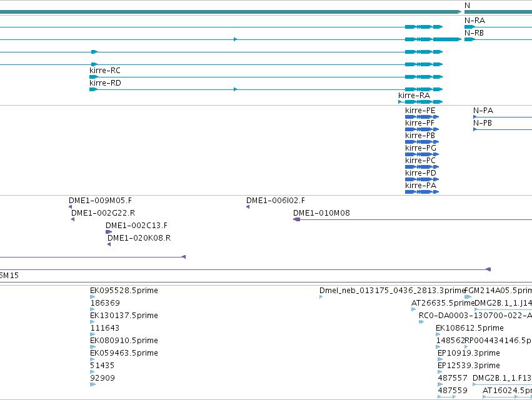The image size is (532, 400).
Task: Click DME1-009M05.F clone label
Action: tap(100, 201)
